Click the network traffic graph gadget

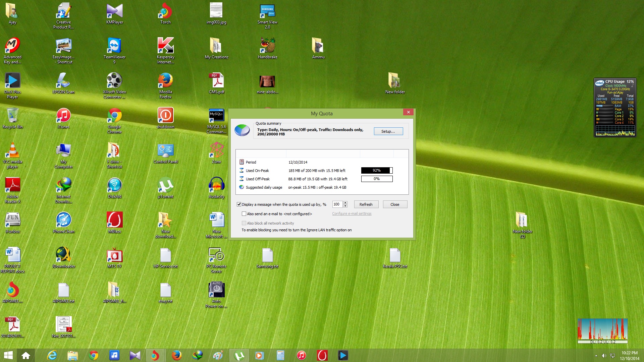602,331
